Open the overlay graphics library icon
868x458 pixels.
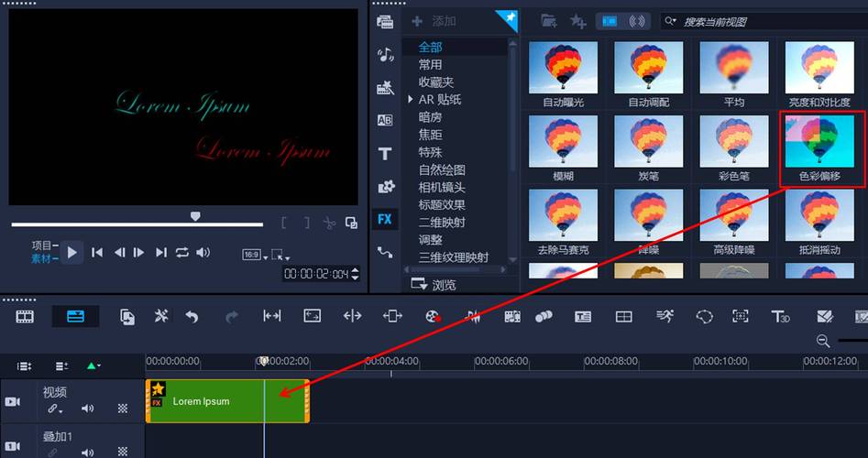click(x=385, y=187)
